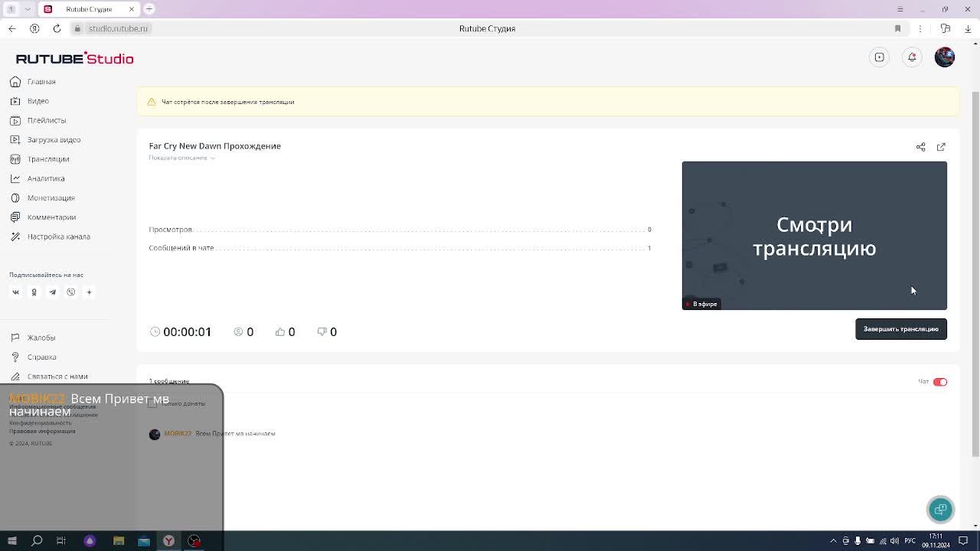Click the stream title Far Cry New Dawn Прохождение
This screenshot has width=980, height=551.
pyautogui.click(x=214, y=146)
